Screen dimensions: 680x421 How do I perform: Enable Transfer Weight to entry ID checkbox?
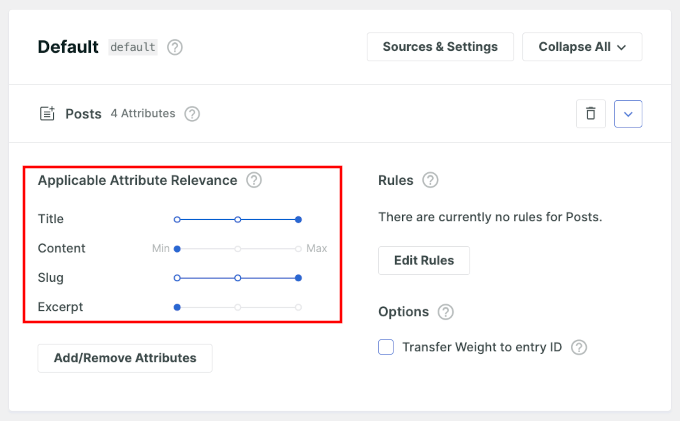[386, 348]
